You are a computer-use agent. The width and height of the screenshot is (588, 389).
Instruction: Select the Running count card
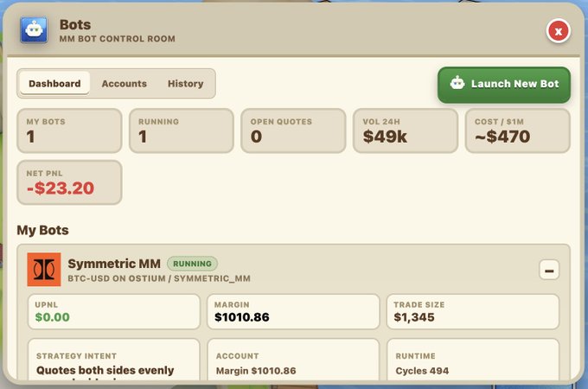click(x=182, y=131)
